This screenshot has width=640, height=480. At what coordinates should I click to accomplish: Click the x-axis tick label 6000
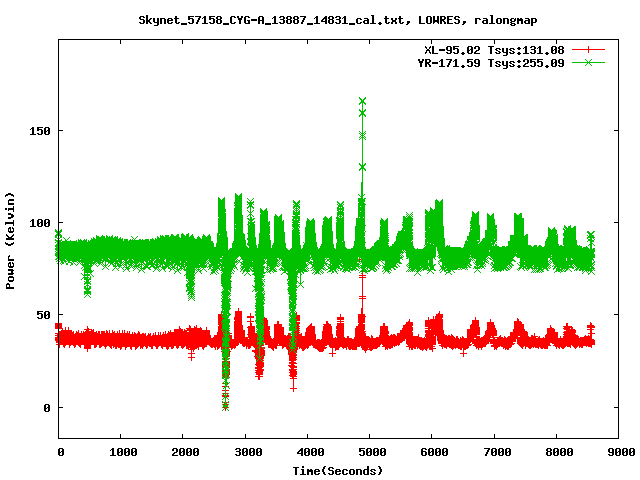pos(435,452)
